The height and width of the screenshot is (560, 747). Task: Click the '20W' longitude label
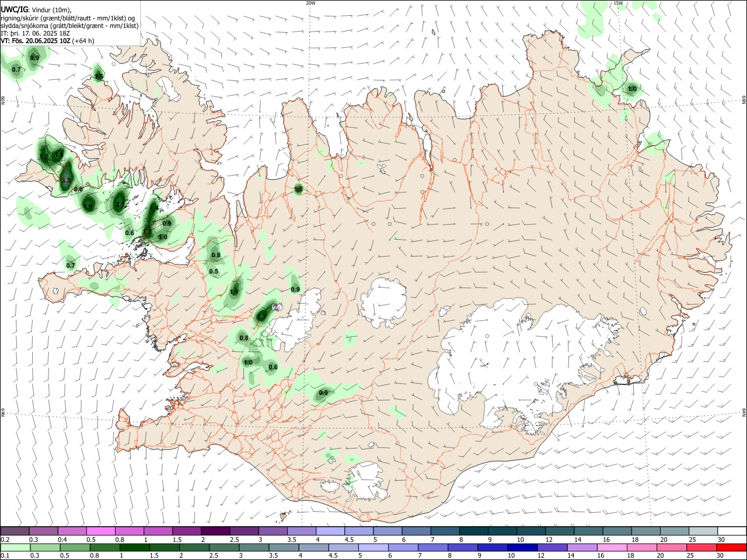[310, 3]
